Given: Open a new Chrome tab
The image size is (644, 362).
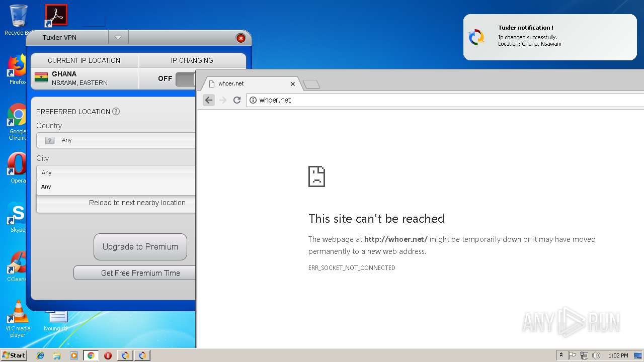Looking at the screenshot, I should coord(311,84).
